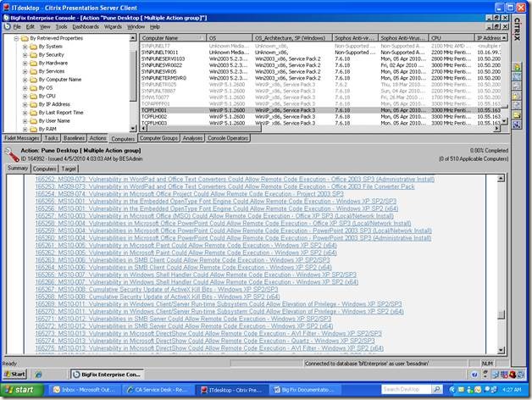Show hidden icons using the tray chevron
Screen dimensions: 532x400
tap(452, 390)
